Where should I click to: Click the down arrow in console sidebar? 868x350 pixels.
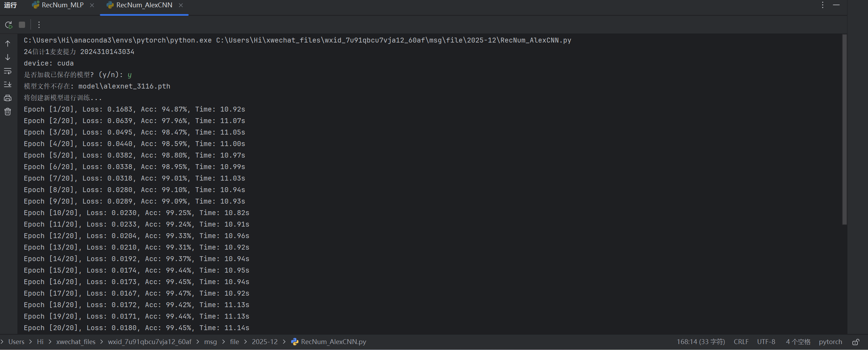[x=8, y=57]
